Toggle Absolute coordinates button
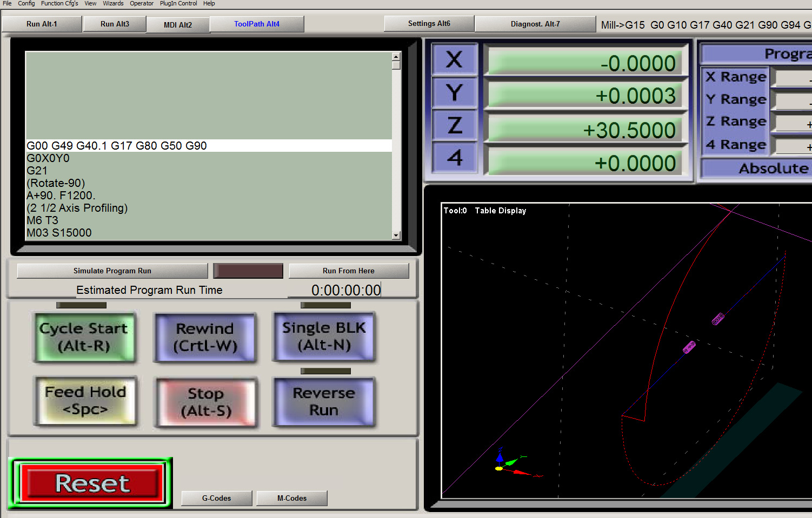The image size is (812, 518). click(x=757, y=169)
